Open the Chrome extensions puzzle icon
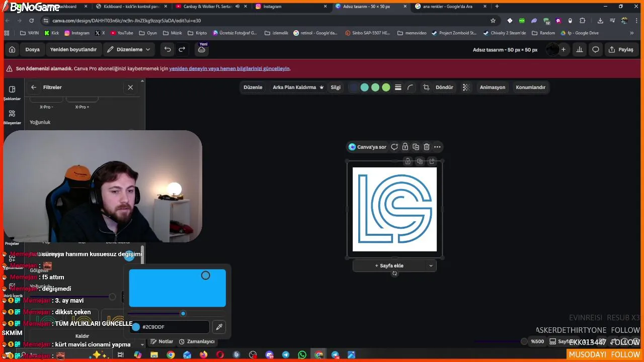Viewport: 644px width, 362px height. click(583, 21)
